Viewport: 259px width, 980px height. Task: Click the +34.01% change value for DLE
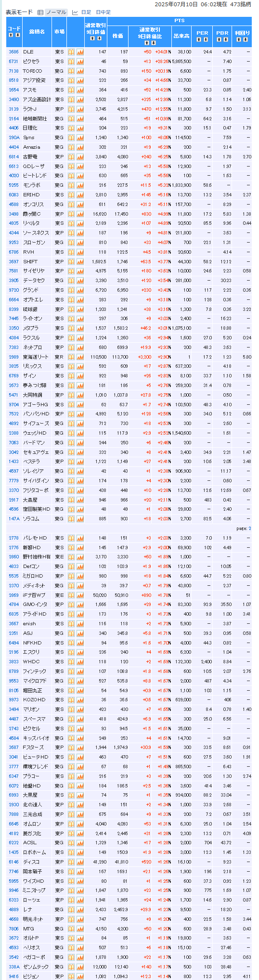click(162, 52)
